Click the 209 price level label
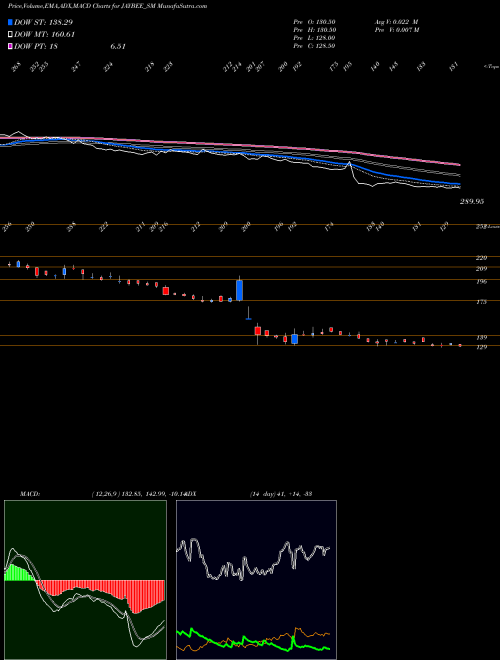500x660 pixels. click(481, 269)
